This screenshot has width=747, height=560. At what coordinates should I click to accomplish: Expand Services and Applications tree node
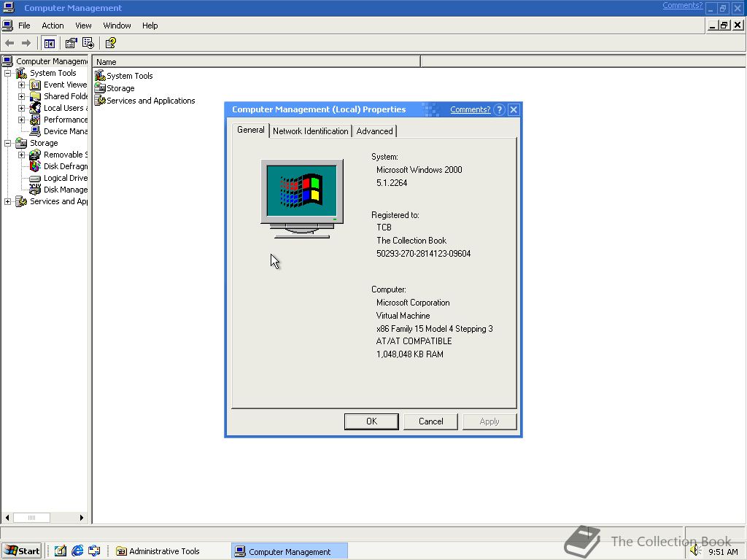(7, 201)
